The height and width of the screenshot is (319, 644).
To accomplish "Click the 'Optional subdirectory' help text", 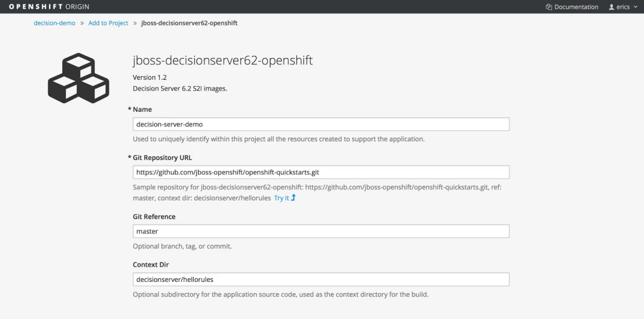I will click(280, 294).
